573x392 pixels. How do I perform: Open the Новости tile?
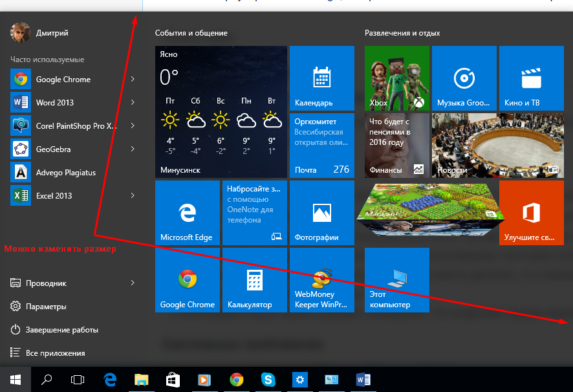498,146
